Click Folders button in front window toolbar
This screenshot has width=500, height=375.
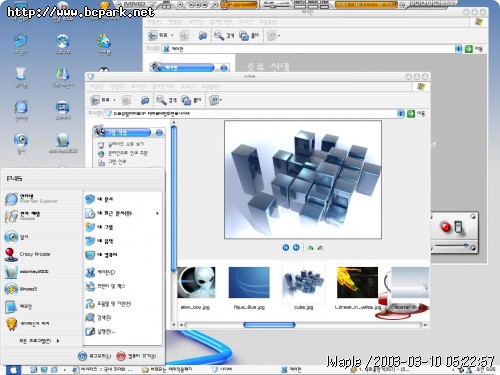[191, 100]
